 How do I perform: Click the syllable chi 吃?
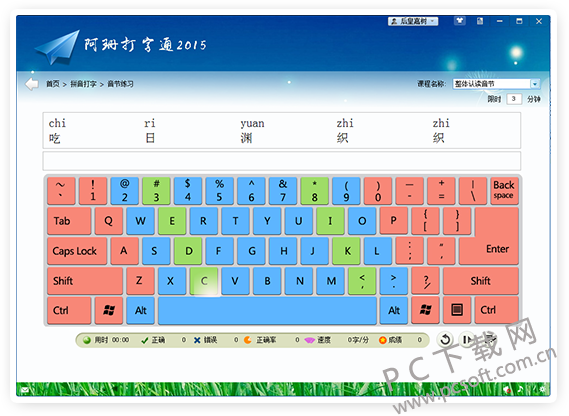[x=57, y=131]
